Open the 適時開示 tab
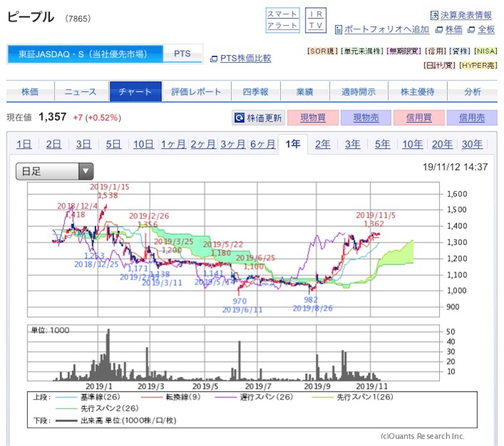The width and height of the screenshot is (504, 446). 358,92
